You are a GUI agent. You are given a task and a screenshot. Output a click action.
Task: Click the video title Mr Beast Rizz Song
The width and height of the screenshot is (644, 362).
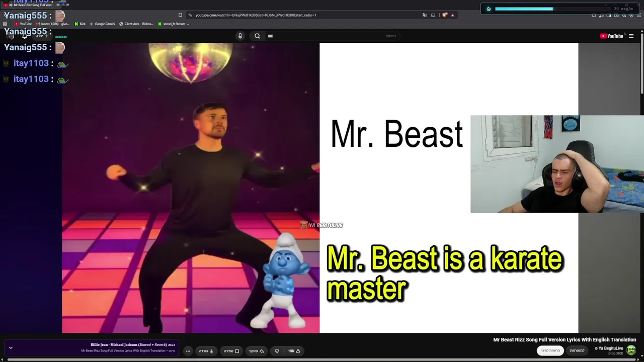tap(565, 340)
